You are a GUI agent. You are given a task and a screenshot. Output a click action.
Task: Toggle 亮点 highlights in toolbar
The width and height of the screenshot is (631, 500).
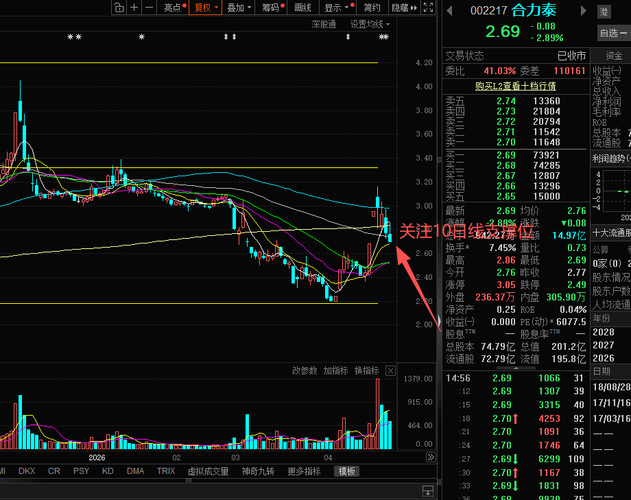175,7
